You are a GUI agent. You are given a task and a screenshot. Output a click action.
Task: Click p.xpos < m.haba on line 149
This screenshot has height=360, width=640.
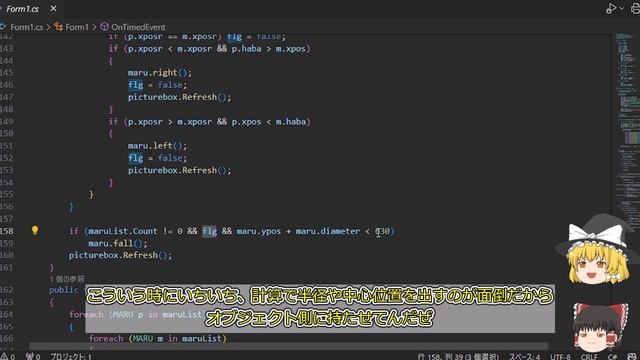click(x=269, y=122)
